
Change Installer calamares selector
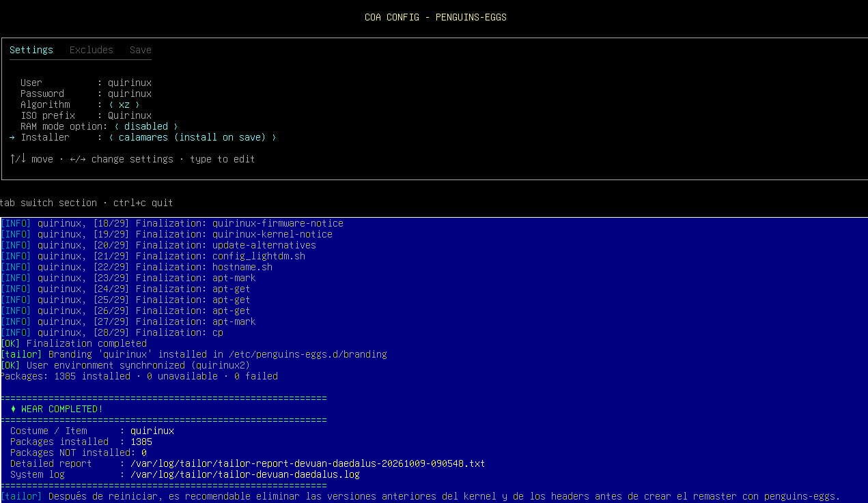pos(193,137)
